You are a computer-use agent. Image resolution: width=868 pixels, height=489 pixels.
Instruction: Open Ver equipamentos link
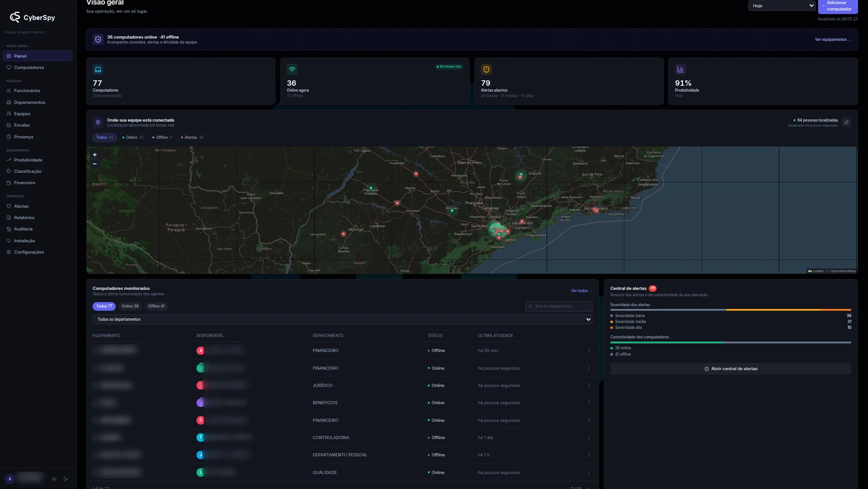[833, 39]
